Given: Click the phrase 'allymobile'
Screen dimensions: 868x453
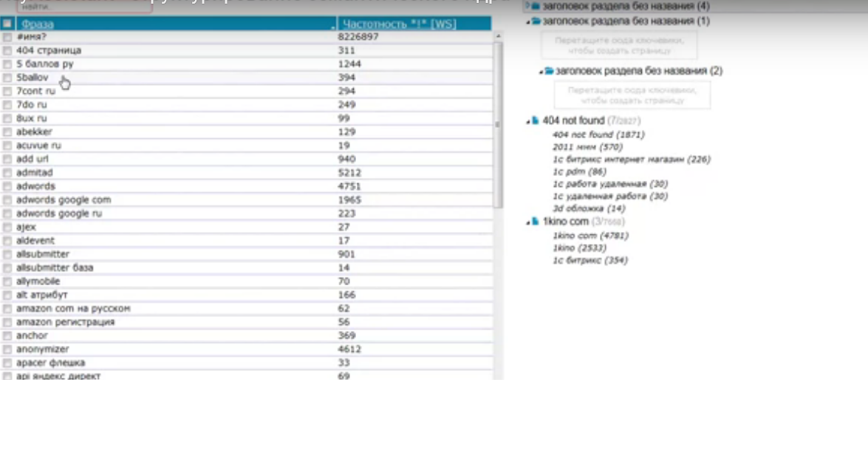Looking at the screenshot, I should click(x=38, y=282).
